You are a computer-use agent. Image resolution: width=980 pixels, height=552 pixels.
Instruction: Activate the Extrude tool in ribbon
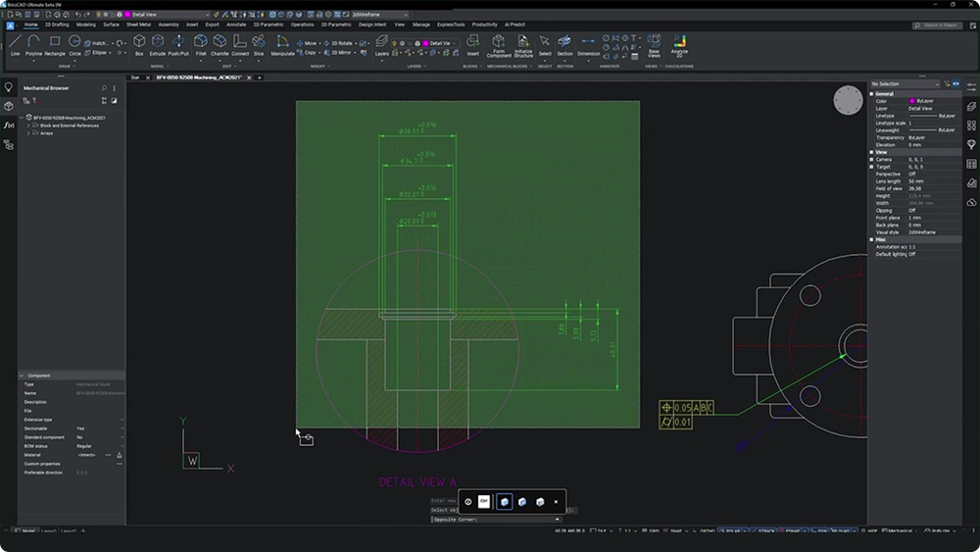click(158, 44)
